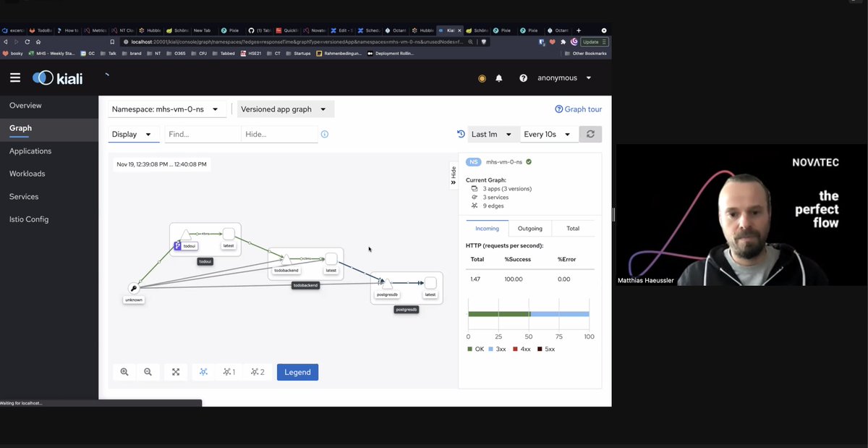
Task: Switch to the Outgoing tab
Action: 529,228
